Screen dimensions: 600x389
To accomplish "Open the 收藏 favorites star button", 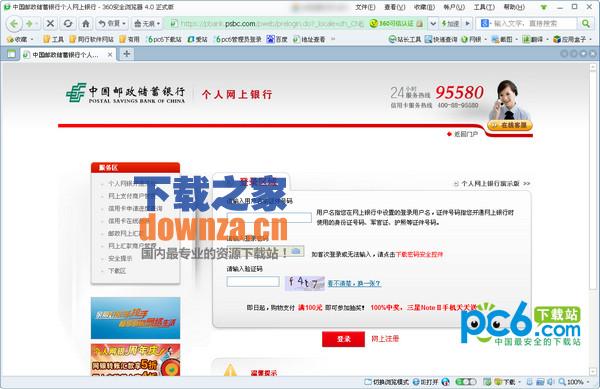I will (x=17, y=39).
